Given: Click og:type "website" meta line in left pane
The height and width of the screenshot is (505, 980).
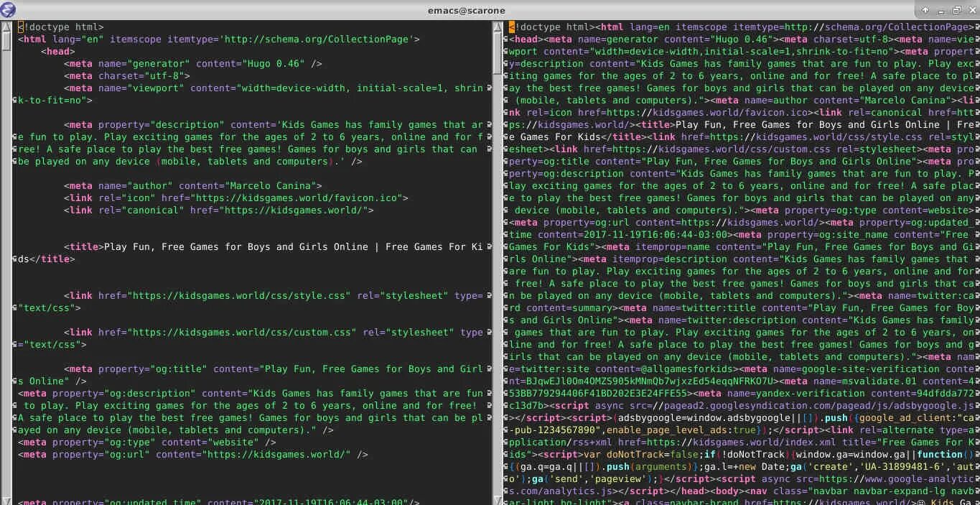Looking at the screenshot, I should tap(147, 443).
